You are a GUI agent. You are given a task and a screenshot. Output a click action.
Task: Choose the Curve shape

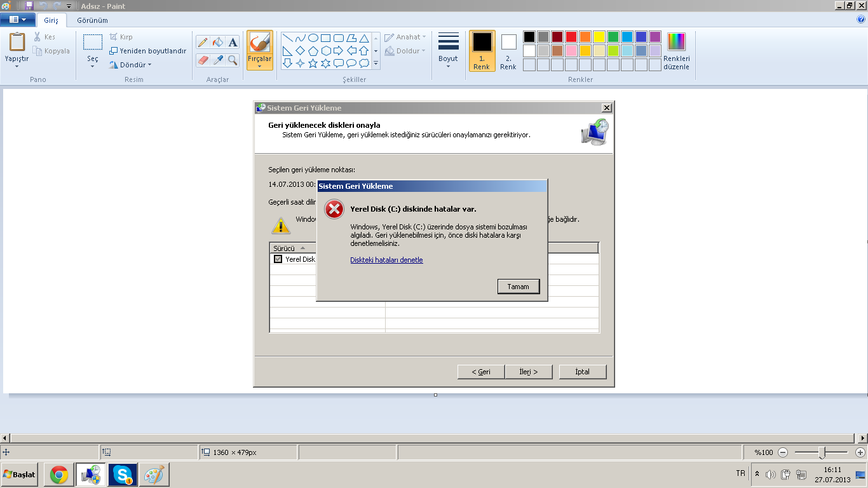click(x=300, y=38)
